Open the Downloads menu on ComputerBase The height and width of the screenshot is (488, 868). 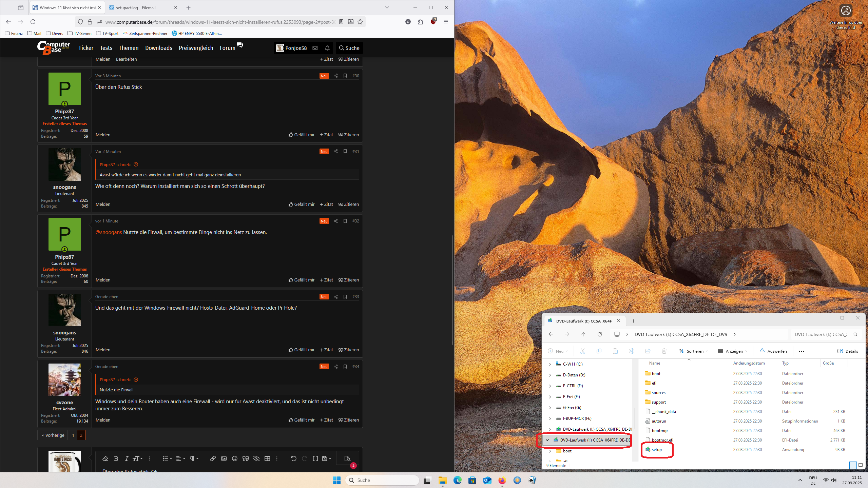pos(159,48)
